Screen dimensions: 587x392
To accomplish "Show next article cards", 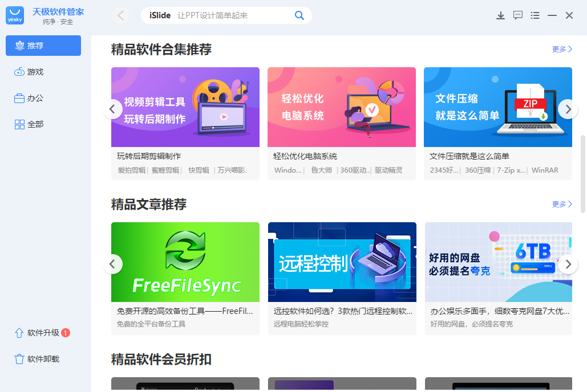I will pyautogui.click(x=568, y=264).
